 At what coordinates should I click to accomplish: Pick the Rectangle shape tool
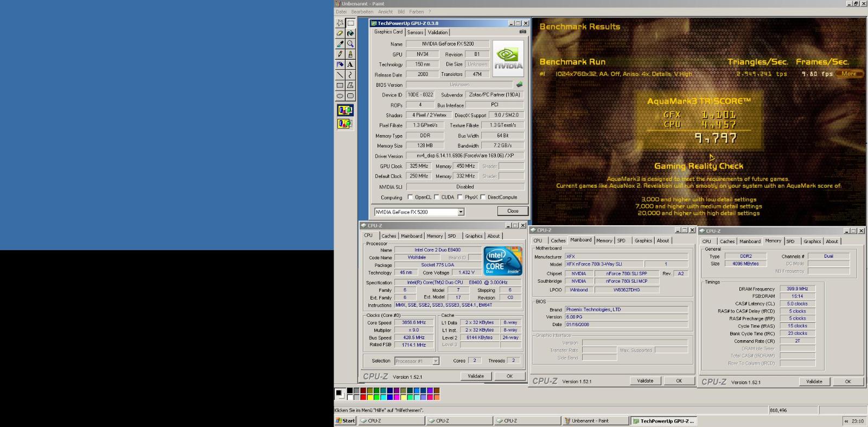click(340, 85)
